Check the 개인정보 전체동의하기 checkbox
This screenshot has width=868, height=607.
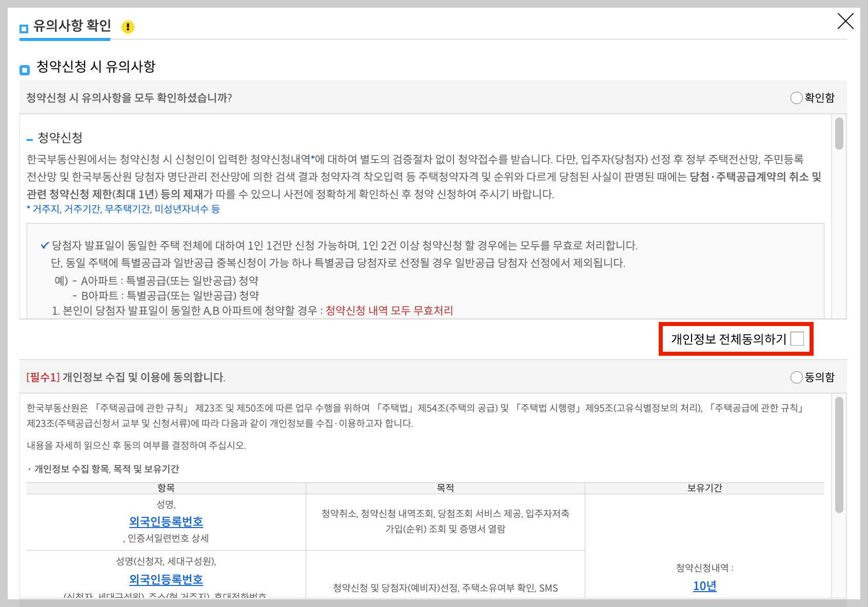797,339
